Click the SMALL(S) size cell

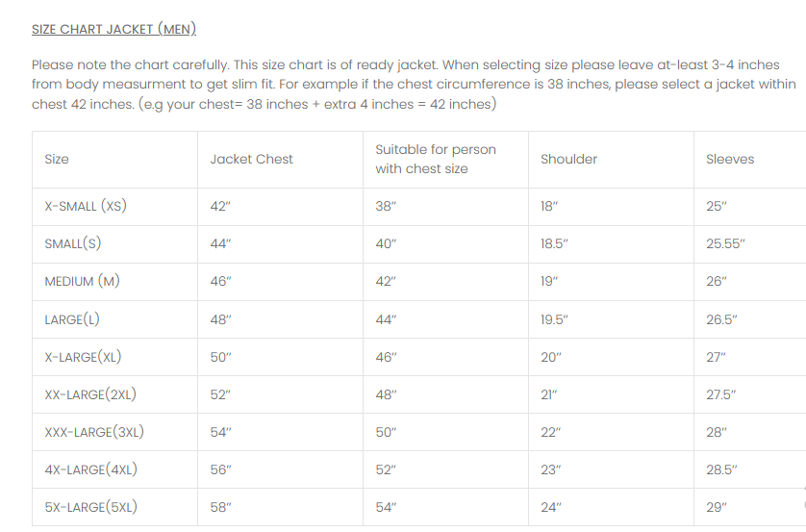[72, 243]
